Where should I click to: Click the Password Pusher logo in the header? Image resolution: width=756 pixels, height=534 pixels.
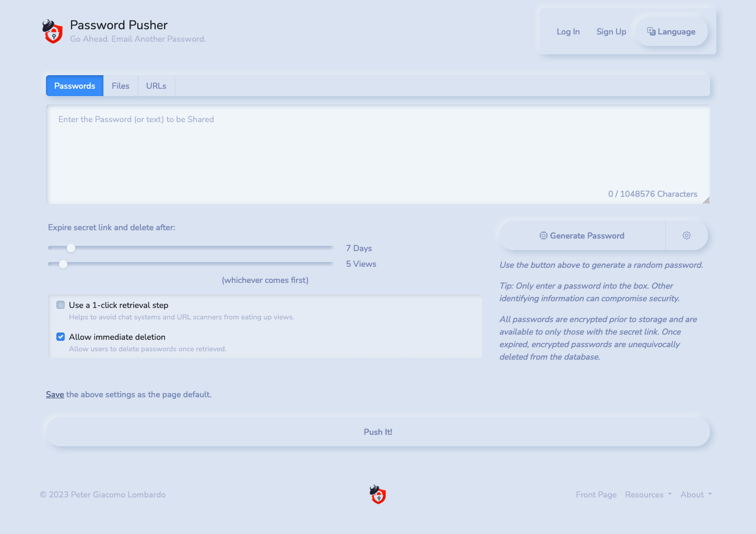pos(52,31)
